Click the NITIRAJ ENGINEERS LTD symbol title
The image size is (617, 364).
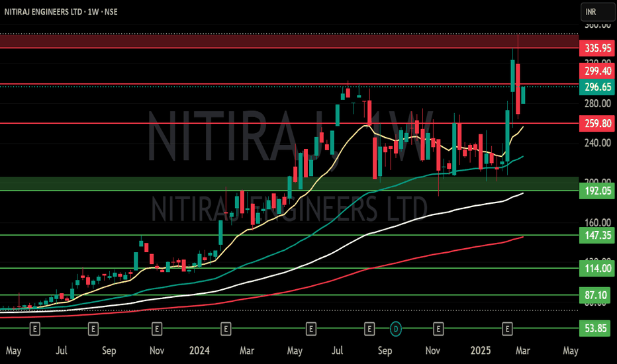[43, 12]
